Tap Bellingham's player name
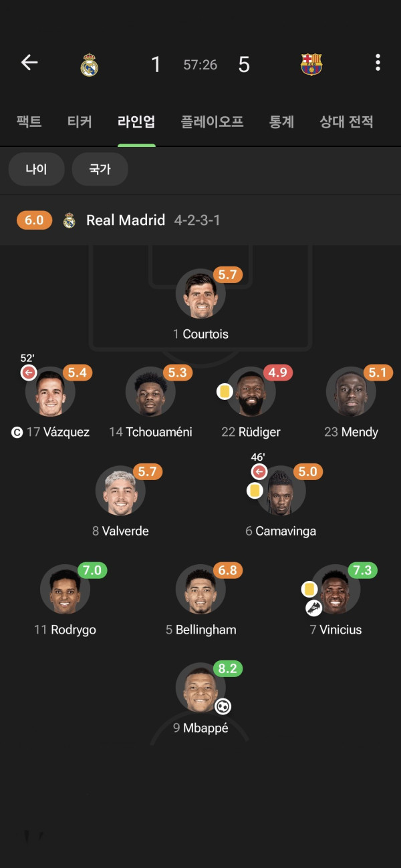The height and width of the screenshot is (868, 401). 206,630
